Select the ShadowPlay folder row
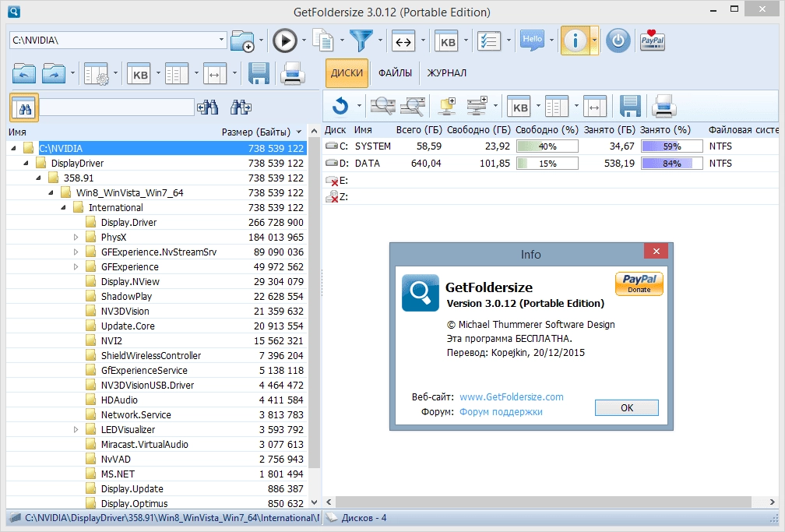The image size is (785, 532). click(157, 297)
